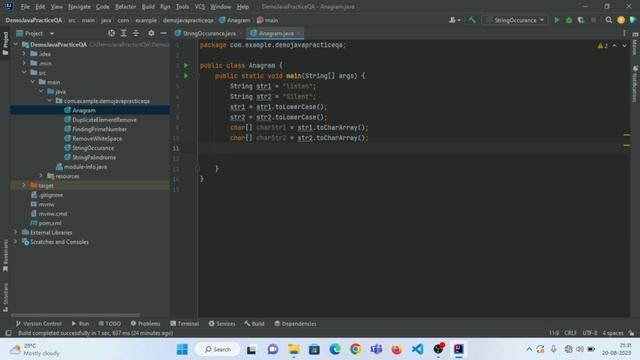Select DuplicateElementRemove class in tree
This screenshot has height=360, width=640.
point(104,120)
